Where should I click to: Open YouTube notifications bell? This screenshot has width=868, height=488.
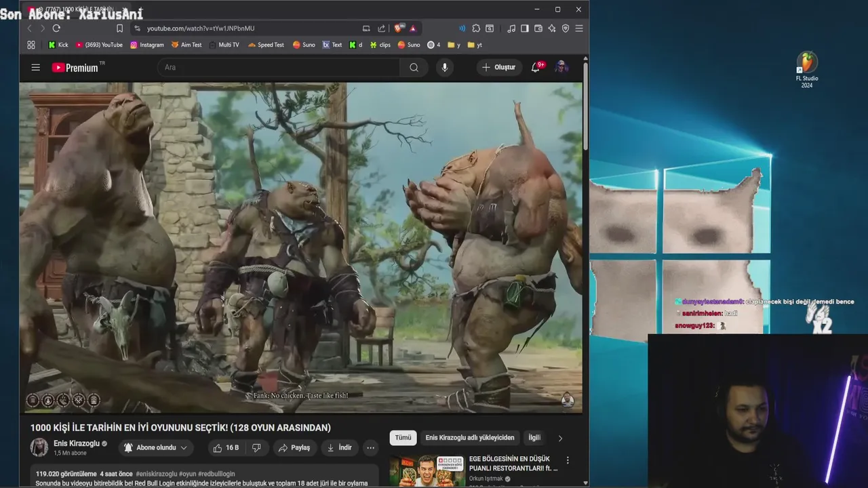(x=536, y=67)
